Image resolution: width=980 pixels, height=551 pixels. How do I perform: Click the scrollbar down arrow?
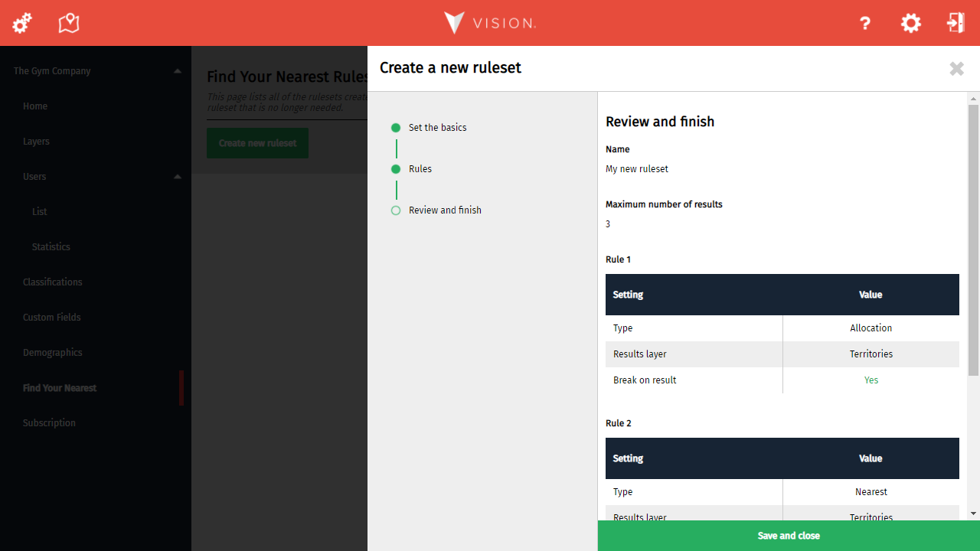pyautogui.click(x=973, y=514)
